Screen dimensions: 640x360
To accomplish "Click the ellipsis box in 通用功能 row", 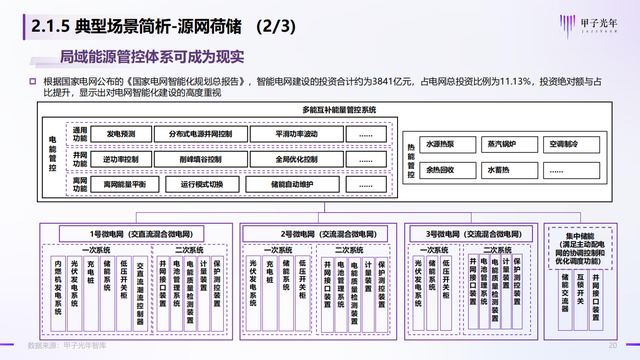I will point(366,134).
